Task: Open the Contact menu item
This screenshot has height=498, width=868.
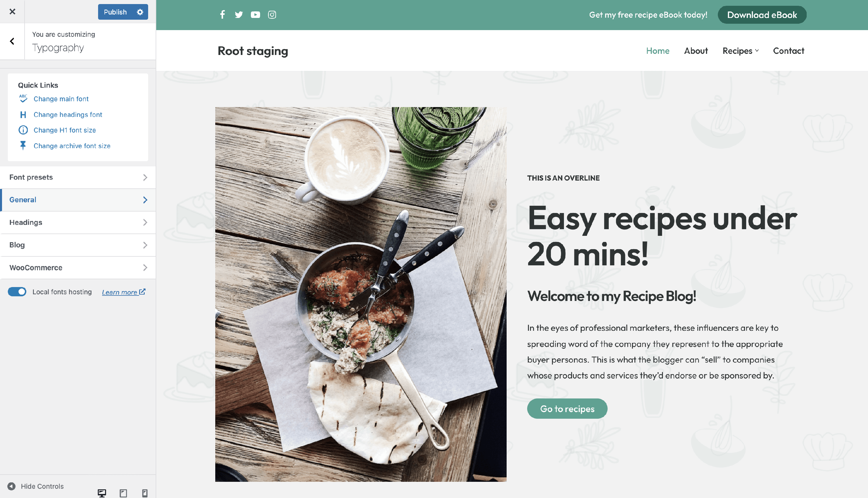Action: [x=788, y=51]
